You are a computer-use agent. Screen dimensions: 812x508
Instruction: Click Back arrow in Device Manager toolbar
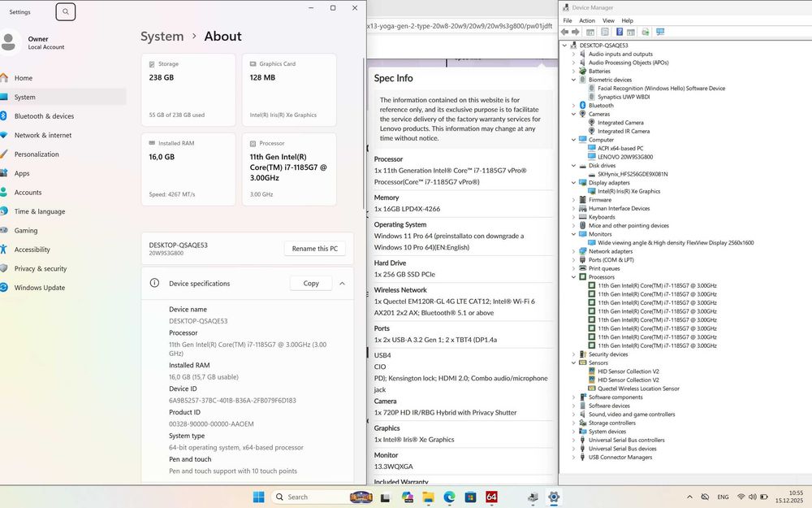565,32
